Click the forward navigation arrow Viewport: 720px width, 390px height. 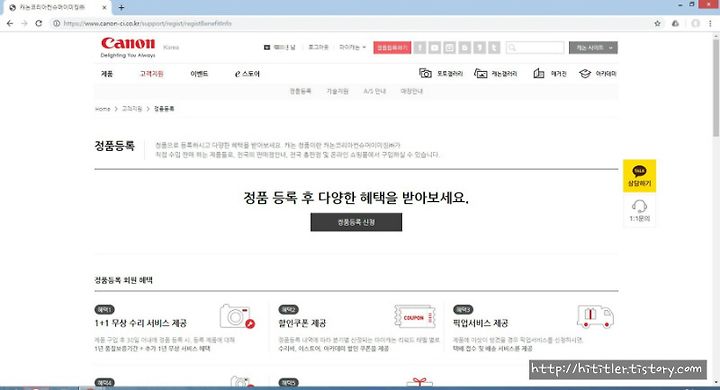[24, 23]
